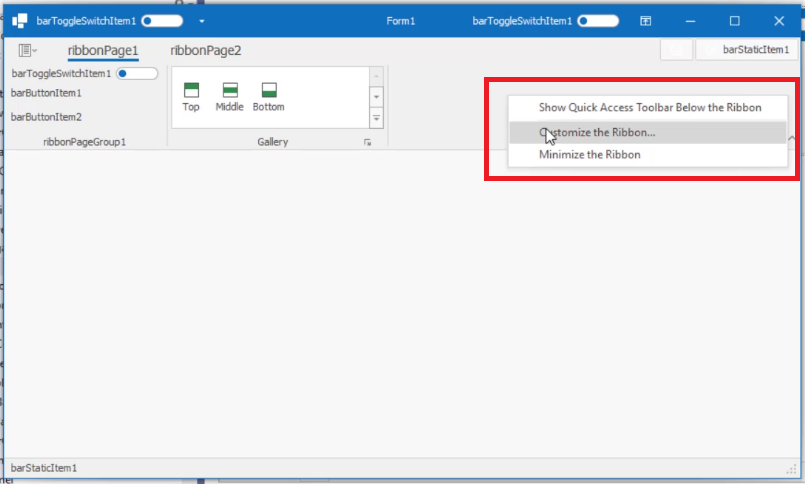Click the Form1 window title text
This screenshot has height=484, width=805.
pos(400,21)
